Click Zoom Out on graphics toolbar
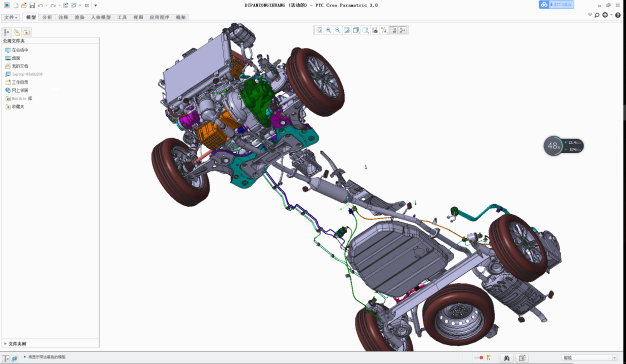 pos(338,30)
